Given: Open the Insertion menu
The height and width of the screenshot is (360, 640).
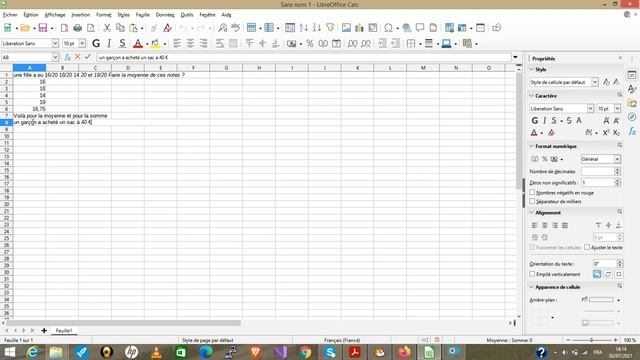Looking at the screenshot, I should pos(80,15).
